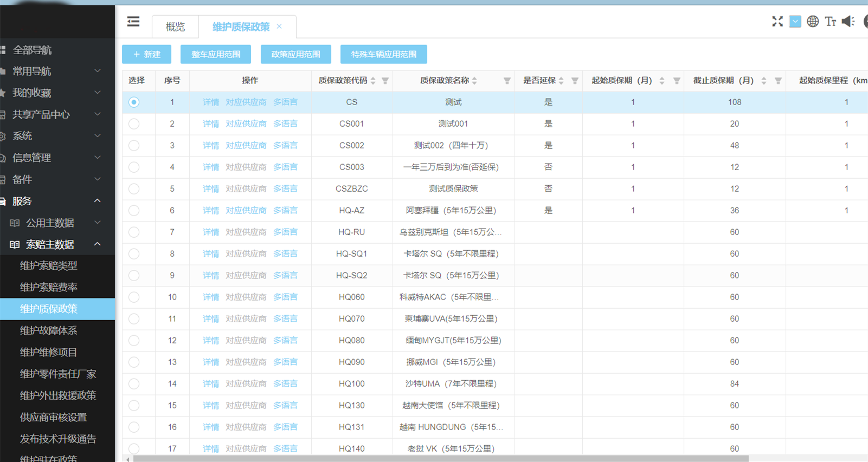Open filter for 质保政策名称 column
Screen dimensions: 868x462
[x=507, y=81]
